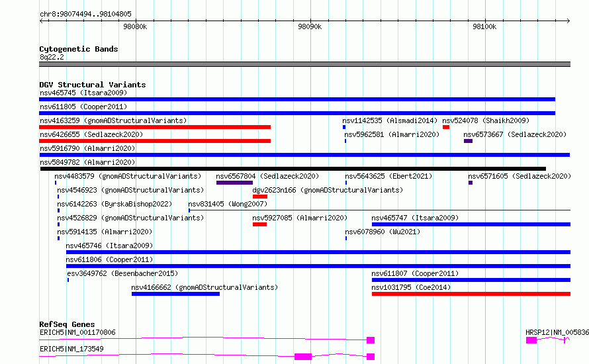Click the 98100k ruler tick label

tap(484, 26)
